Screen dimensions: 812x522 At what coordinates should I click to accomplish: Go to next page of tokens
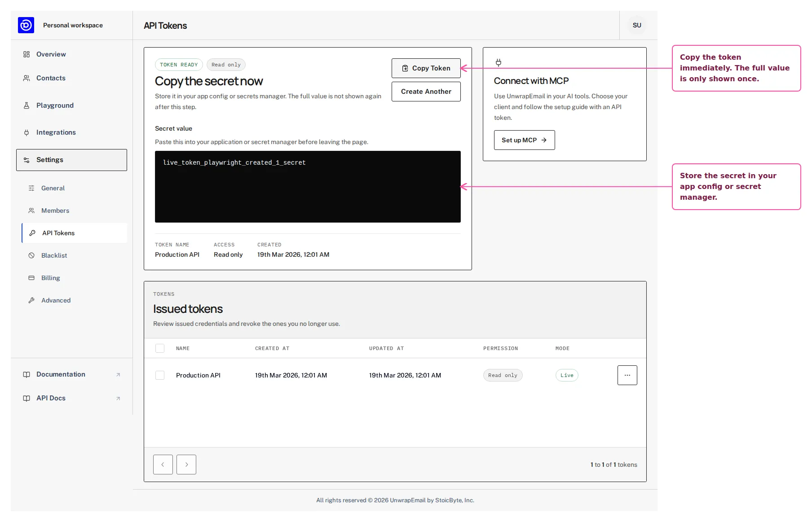click(186, 465)
